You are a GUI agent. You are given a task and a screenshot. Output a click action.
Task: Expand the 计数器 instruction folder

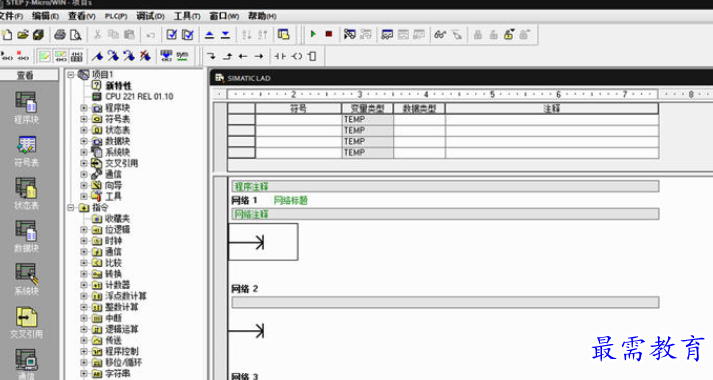coord(84,285)
